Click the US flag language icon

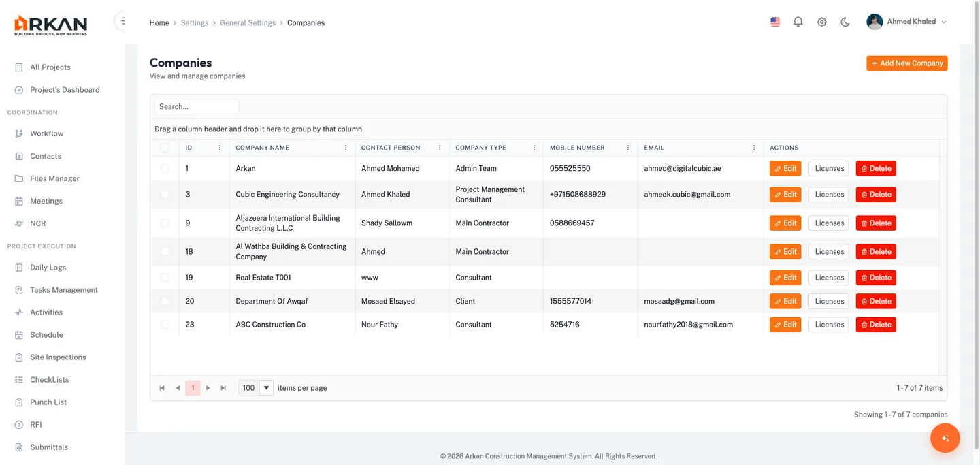click(775, 22)
